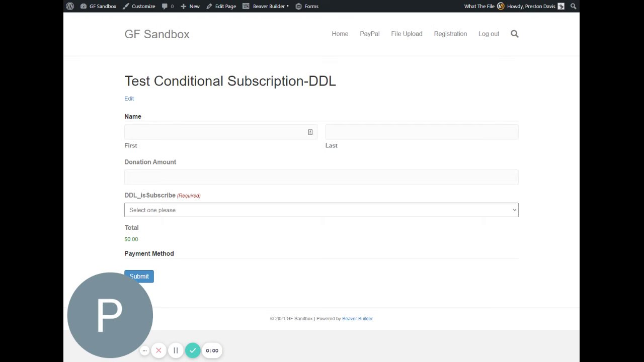
Task: Click the autofill icon in First name field
Action: click(310, 132)
